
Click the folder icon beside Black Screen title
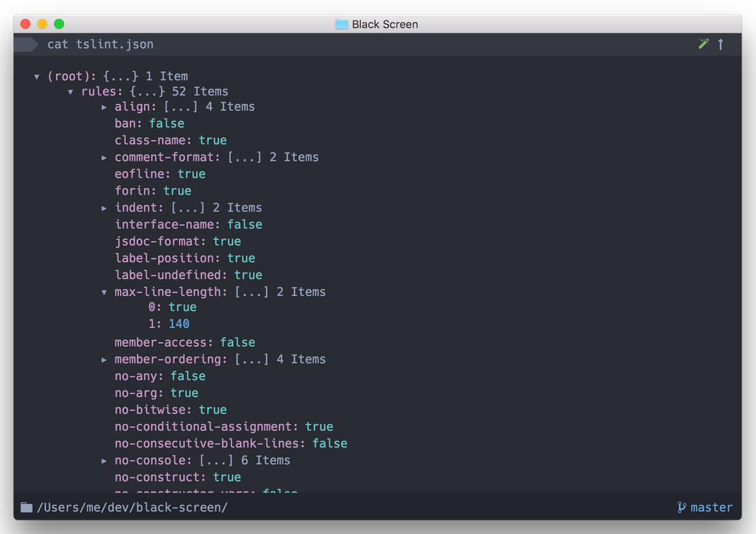click(342, 24)
